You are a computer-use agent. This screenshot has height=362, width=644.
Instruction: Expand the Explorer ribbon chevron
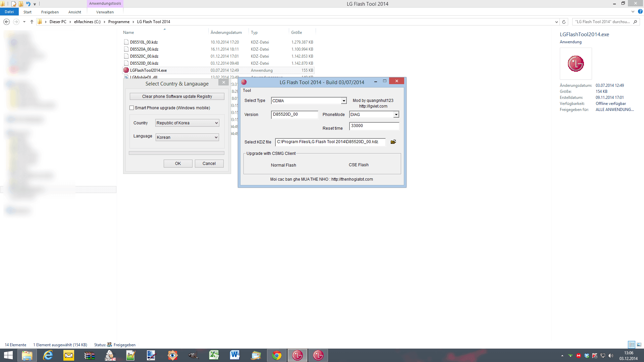633,12
